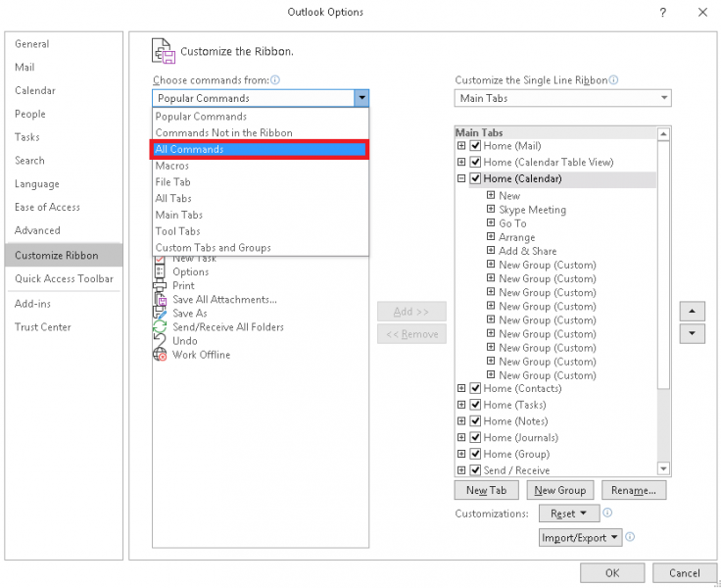Click the Options command icon
This screenshot has width=721, height=588.
pyautogui.click(x=160, y=272)
